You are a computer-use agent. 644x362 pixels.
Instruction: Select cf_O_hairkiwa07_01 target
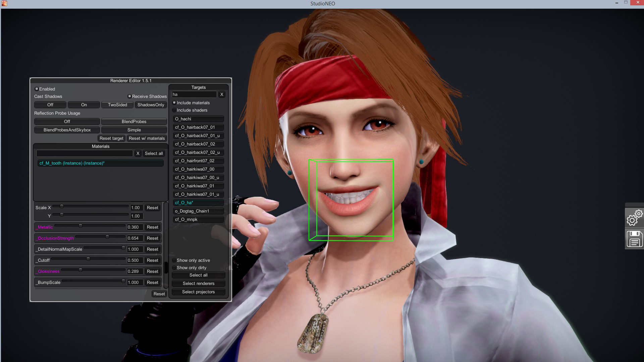199,186
